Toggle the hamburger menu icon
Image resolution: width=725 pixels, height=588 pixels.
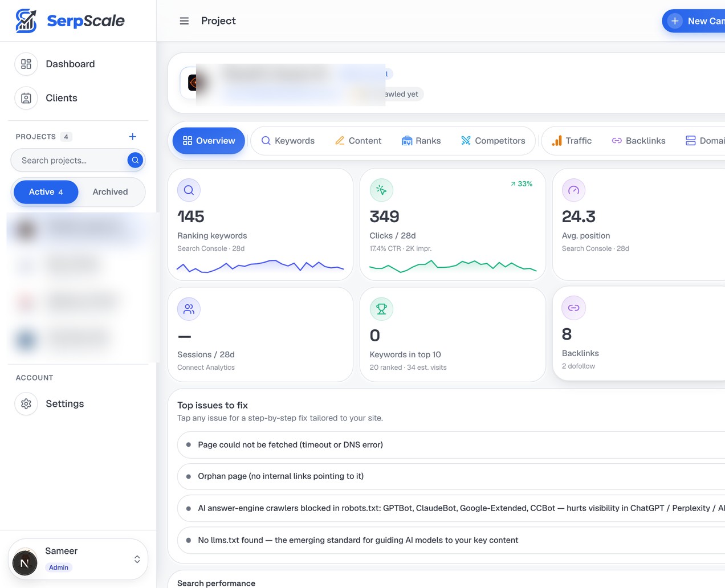click(x=184, y=21)
